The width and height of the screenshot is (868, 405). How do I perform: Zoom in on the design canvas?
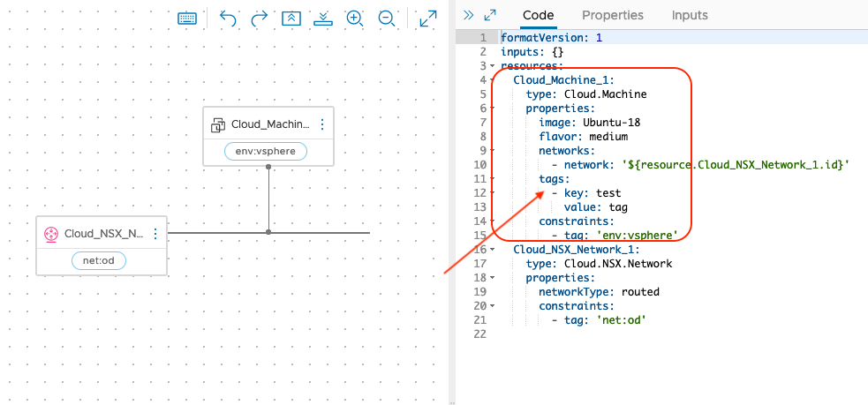coord(355,19)
